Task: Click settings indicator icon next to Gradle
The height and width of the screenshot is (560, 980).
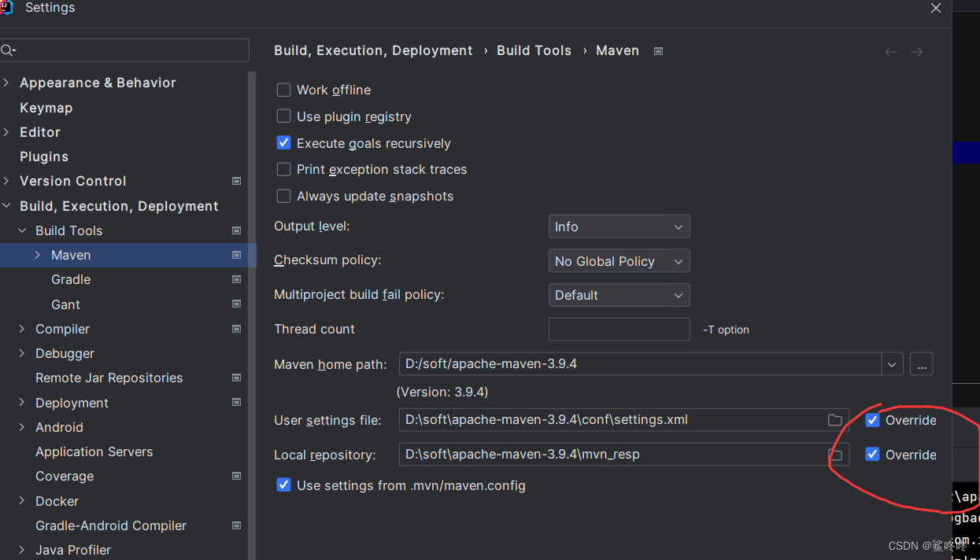Action: (236, 279)
